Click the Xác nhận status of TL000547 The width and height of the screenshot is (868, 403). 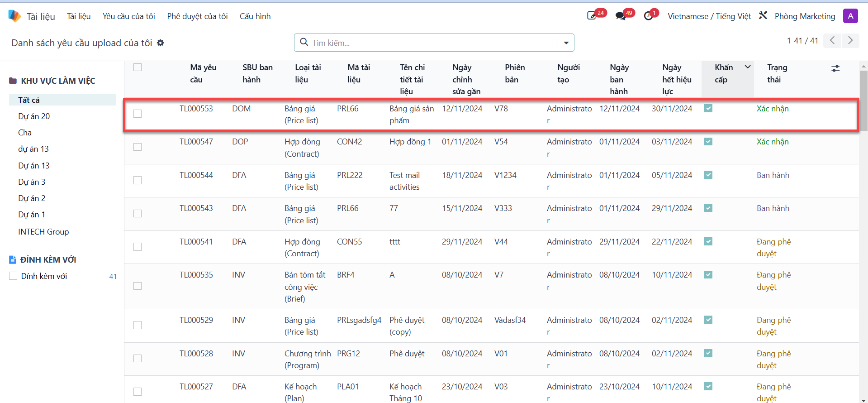(773, 142)
